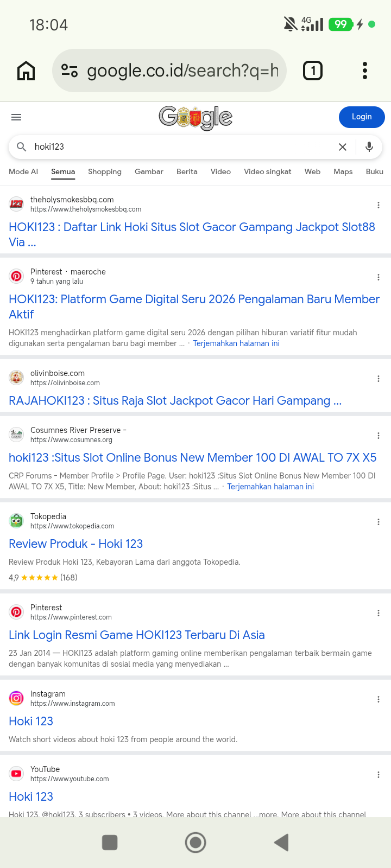Switch to Gambar tab
This screenshot has width=391, height=868.
(149, 171)
